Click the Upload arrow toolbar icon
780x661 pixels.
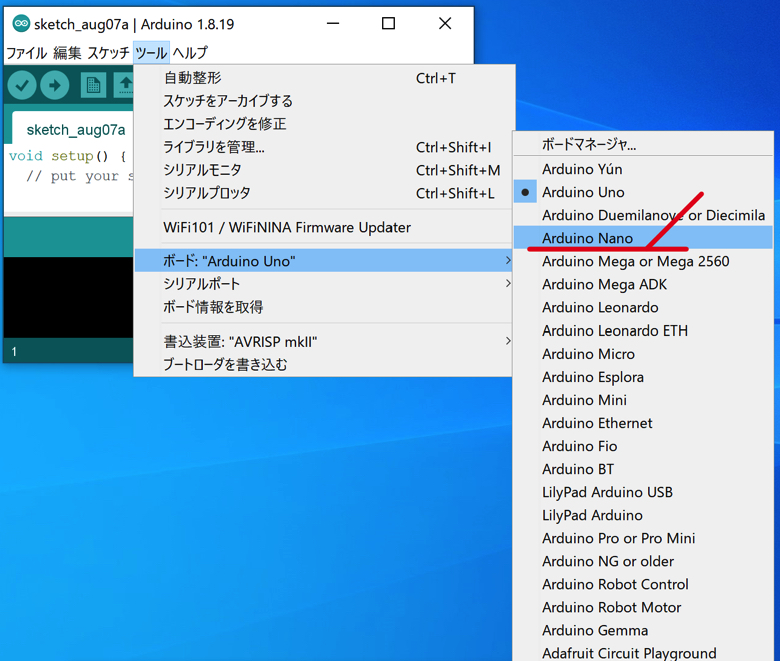55,86
